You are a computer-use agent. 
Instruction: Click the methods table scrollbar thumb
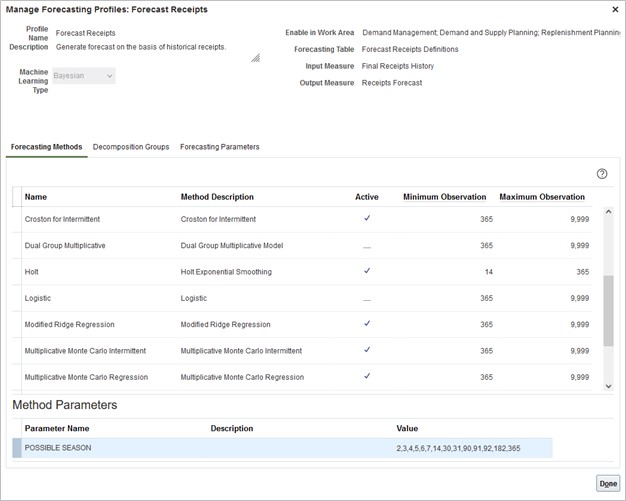point(608,311)
